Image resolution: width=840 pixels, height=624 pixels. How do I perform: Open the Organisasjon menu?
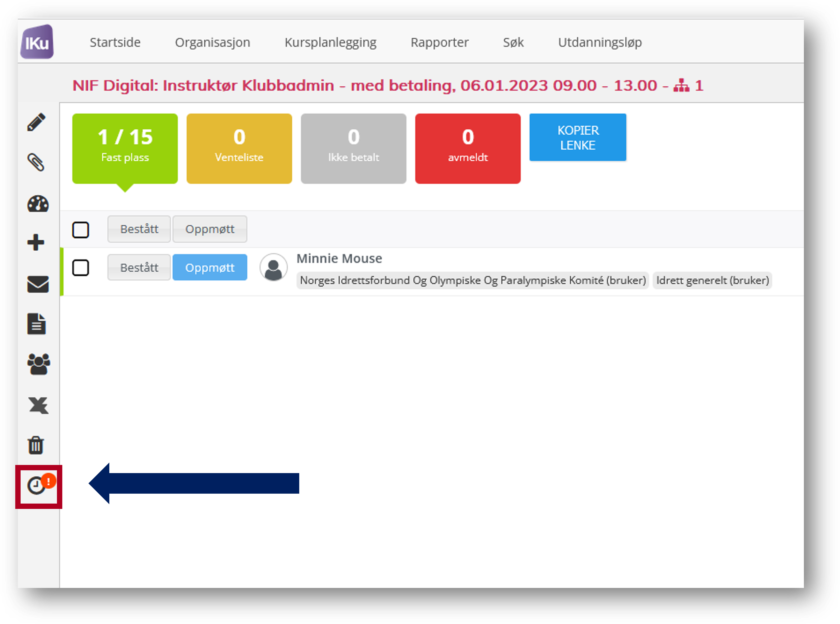212,42
